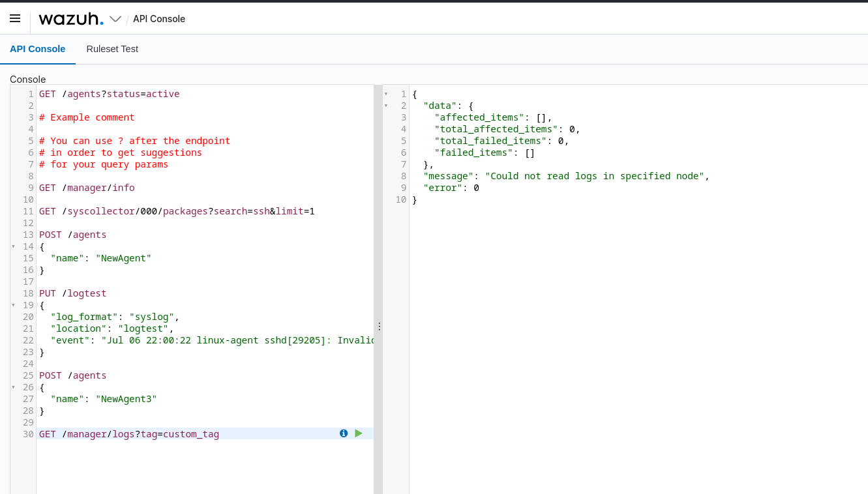Click the syscollector packages request line
Viewport: 868px width, 494px height.
[x=176, y=211]
